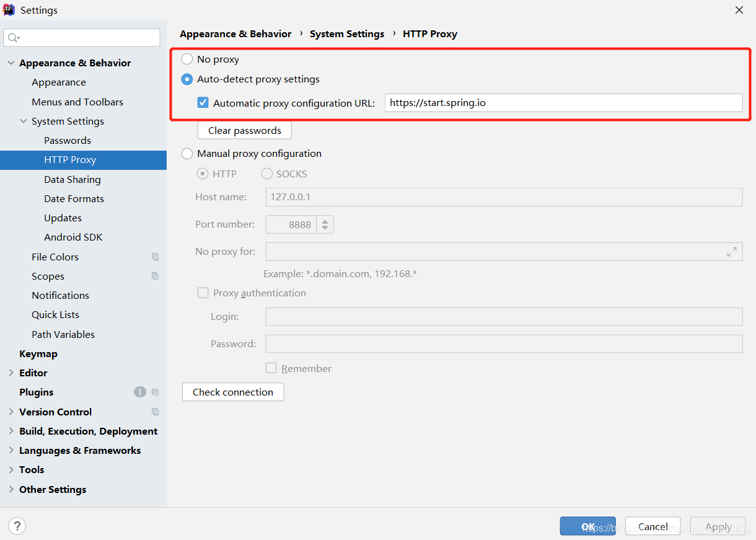Click the File Colors project-level icon
The height and width of the screenshot is (540, 756).
point(155,257)
